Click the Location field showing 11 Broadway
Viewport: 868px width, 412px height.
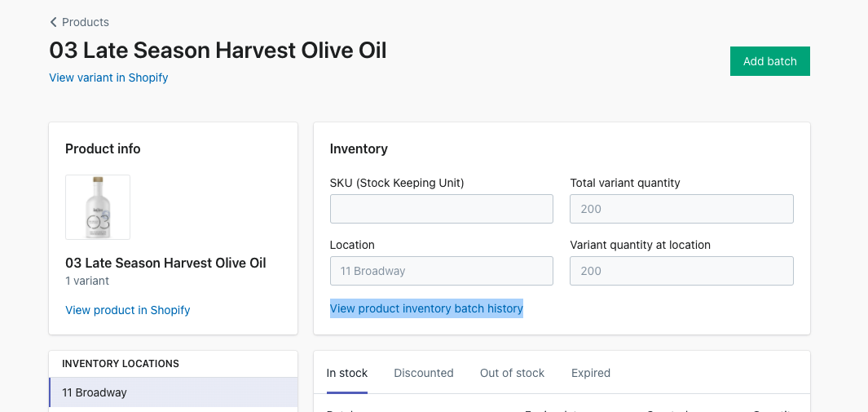coord(441,271)
